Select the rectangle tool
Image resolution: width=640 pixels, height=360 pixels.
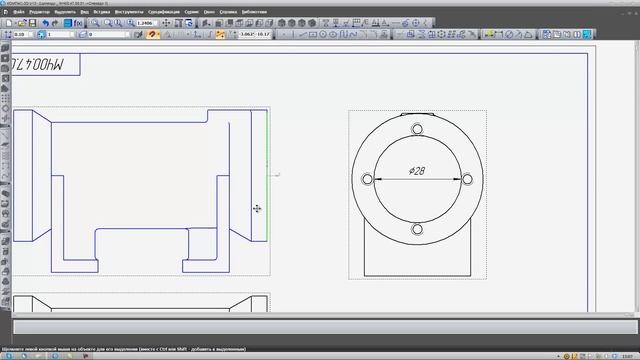click(x=313, y=34)
